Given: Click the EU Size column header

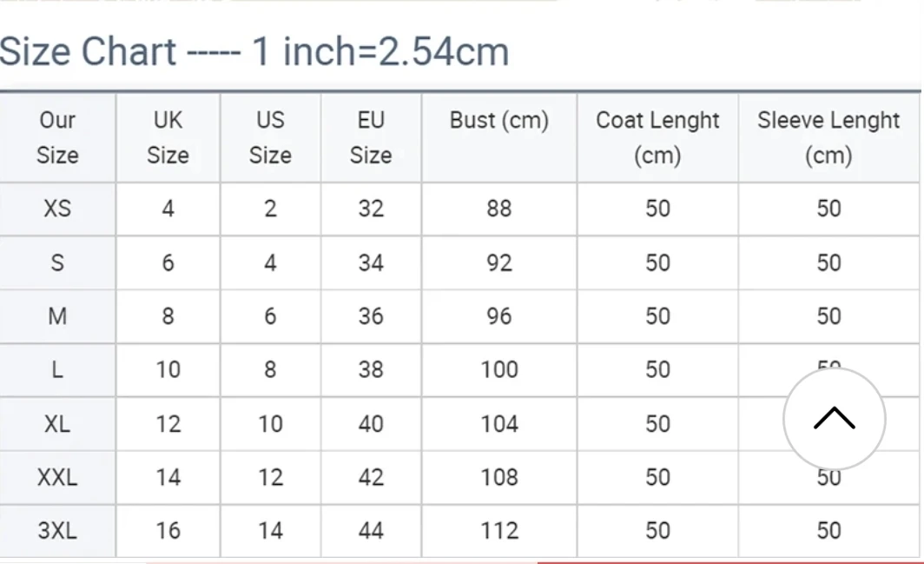Looking at the screenshot, I should tap(371, 137).
